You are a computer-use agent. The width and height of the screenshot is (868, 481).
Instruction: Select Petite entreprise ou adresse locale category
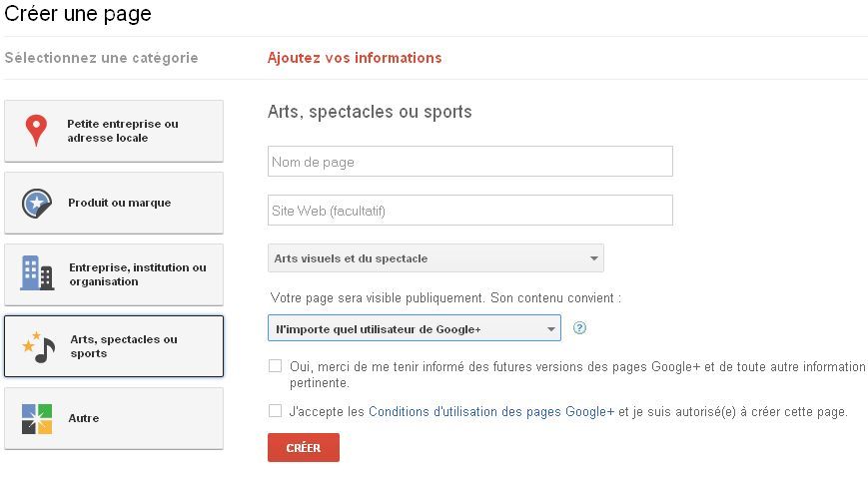(114, 131)
